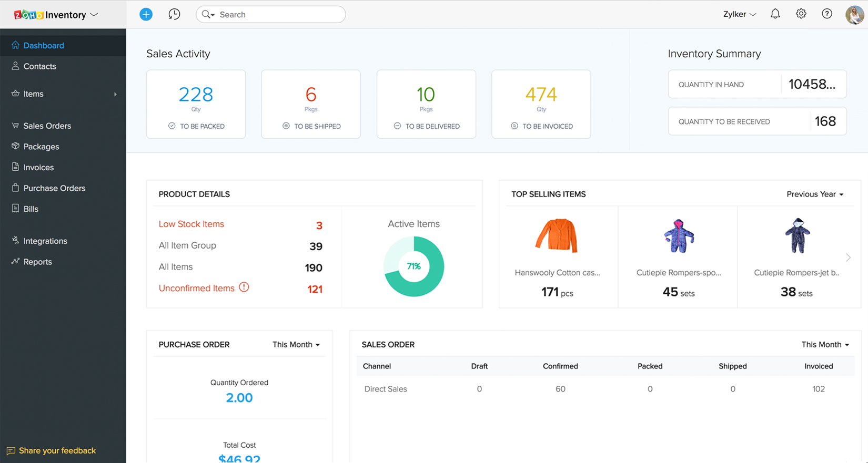Open the recent activity history icon

click(x=174, y=15)
